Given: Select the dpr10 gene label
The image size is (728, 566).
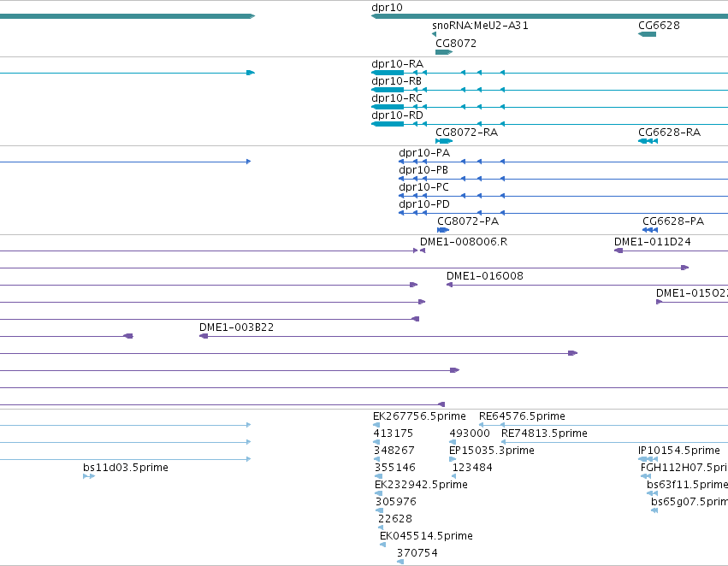Looking at the screenshot, I should click(387, 8).
